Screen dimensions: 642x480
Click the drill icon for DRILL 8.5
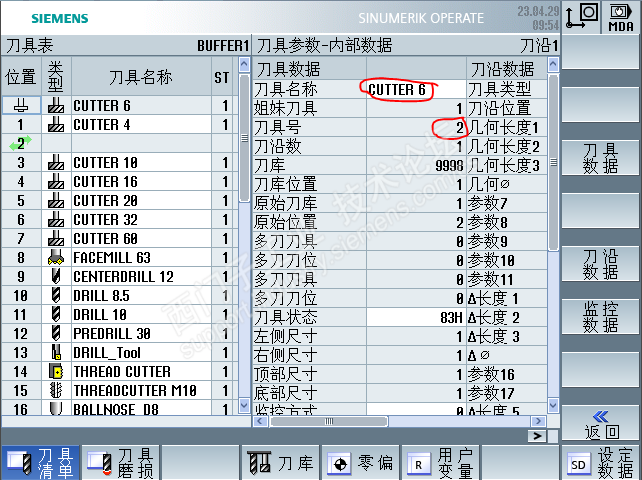(56, 295)
